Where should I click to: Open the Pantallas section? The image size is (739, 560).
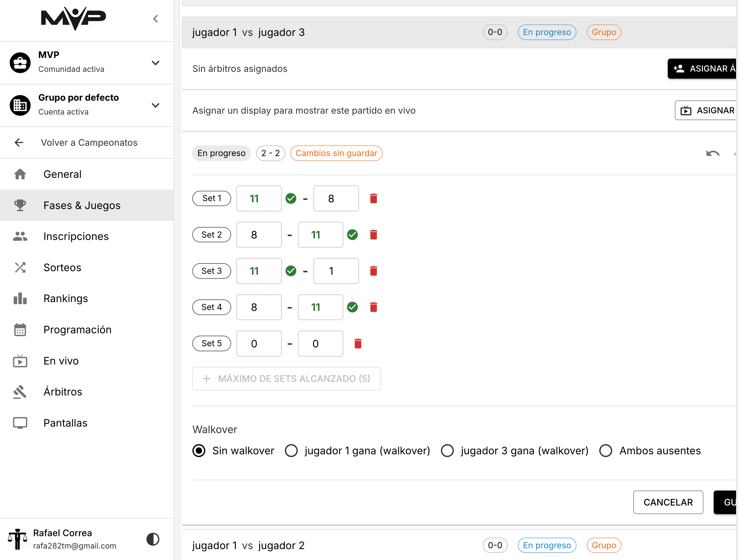tap(65, 422)
